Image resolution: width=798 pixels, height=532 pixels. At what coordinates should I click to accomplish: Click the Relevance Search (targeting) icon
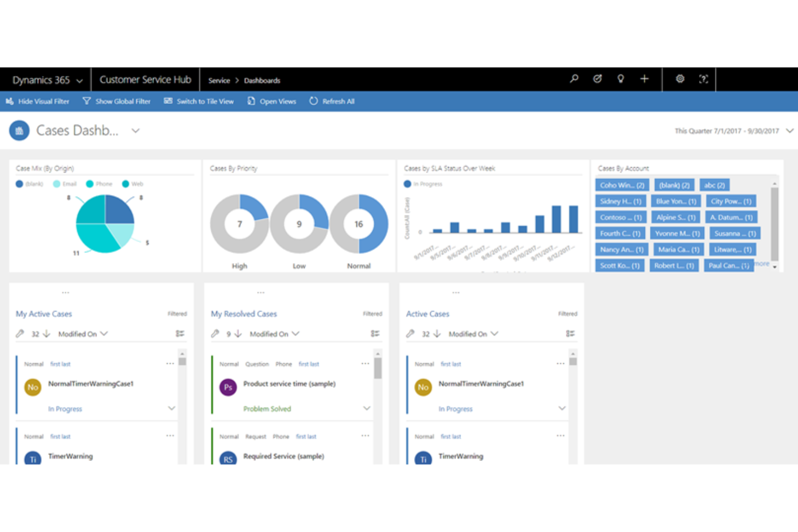597,79
